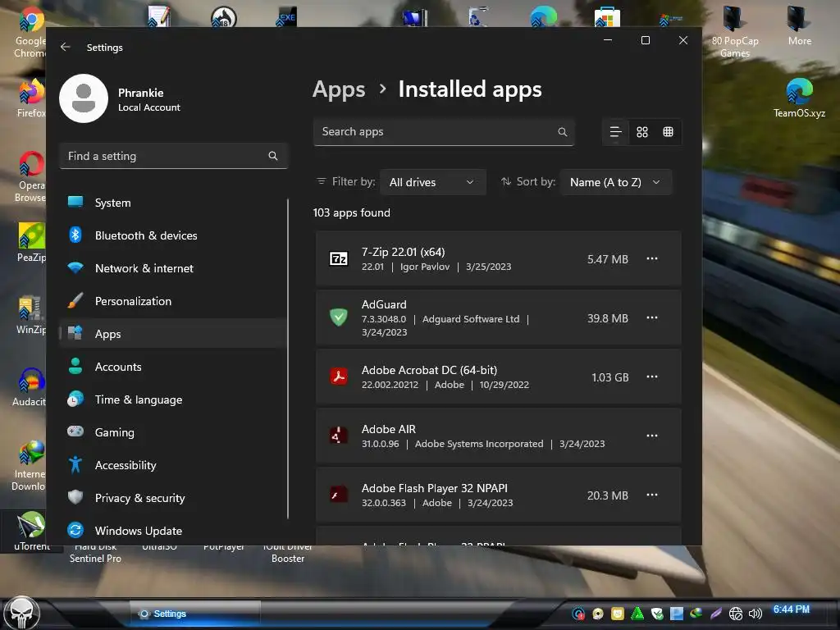Select PeaZip desktop shortcut
Screen dimensions: 840x630
point(30,242)
